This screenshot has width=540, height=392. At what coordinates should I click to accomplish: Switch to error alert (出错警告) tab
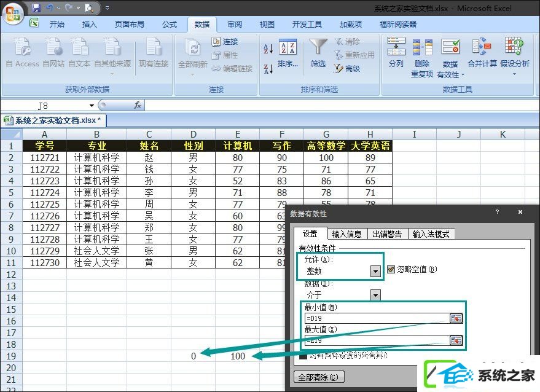(387, 234)
